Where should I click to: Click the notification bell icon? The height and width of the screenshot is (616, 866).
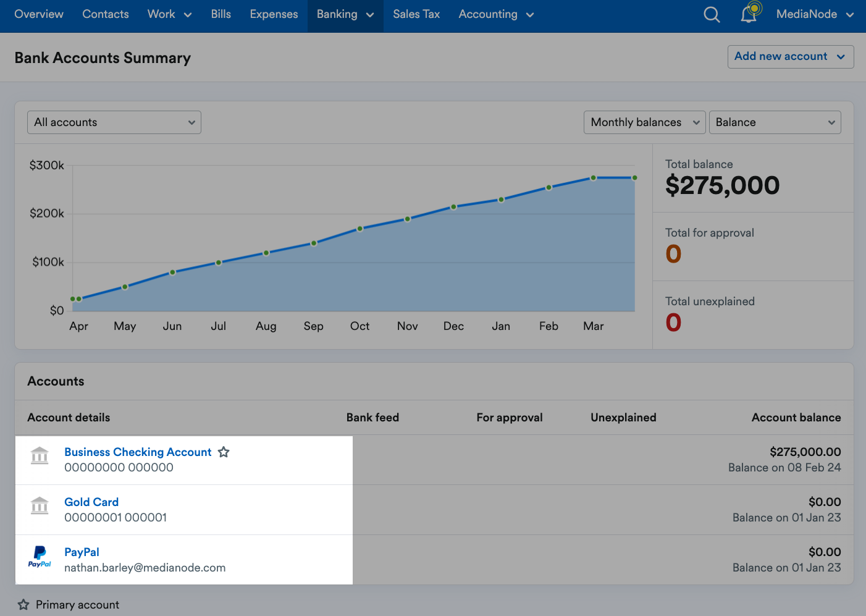tap(749, 14)
